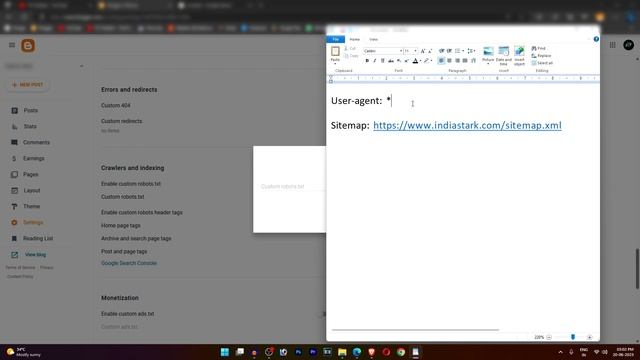The width and height of the screenshot is (640, 360).
Task: Click the text color A swatch
Action: pyautogui.click(x=415, y=61)
